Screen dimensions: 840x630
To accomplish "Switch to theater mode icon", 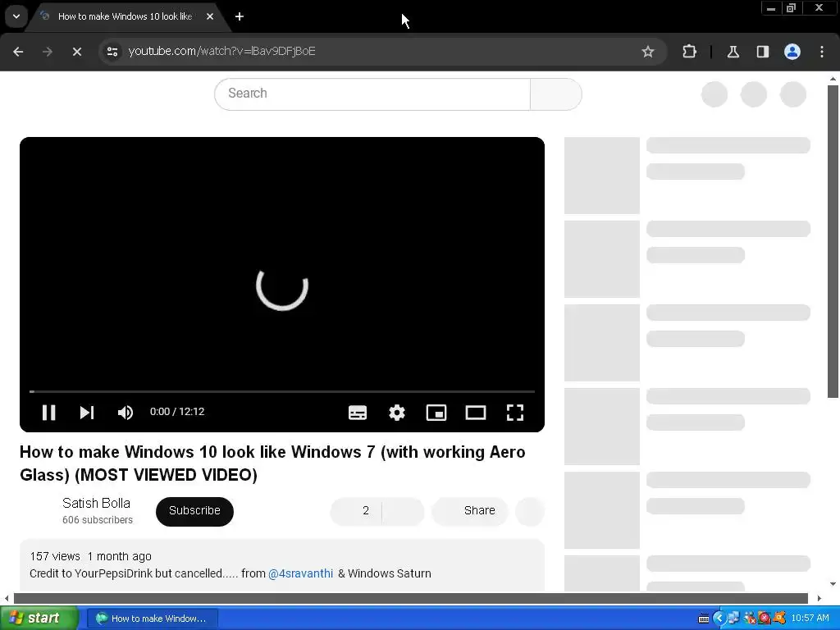I will pos(476,413).
